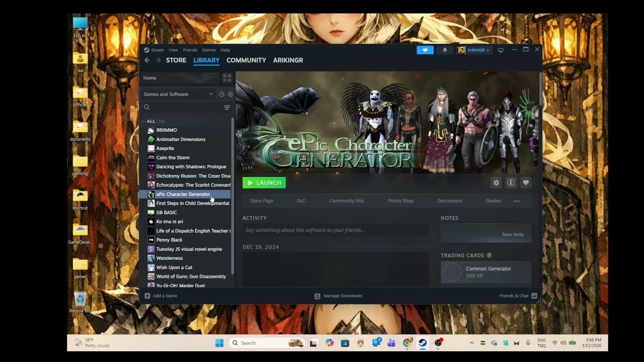Open collections grid view icon
This screenshot has height=362, width=644.
point(227,78)
